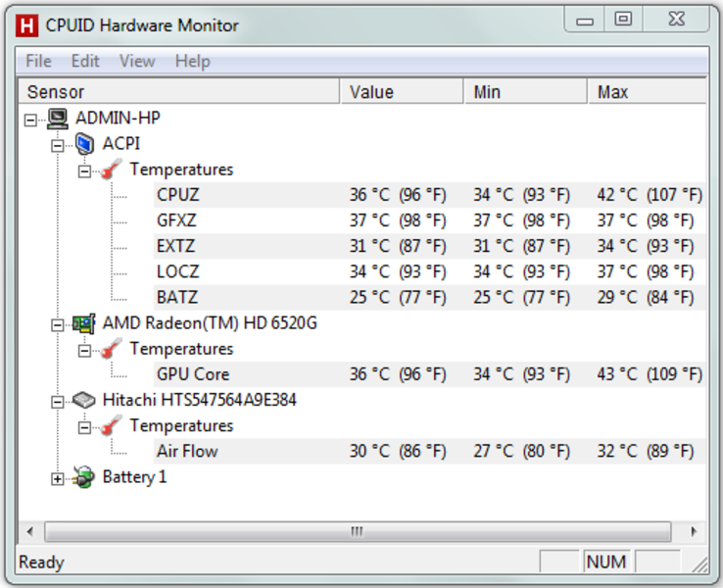
Task: Close the CPUID Hardware Monitor window
Action: 676,20
